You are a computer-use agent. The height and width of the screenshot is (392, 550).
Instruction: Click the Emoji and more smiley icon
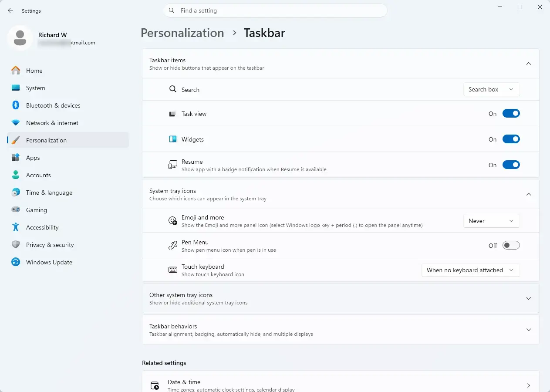(x=172, y=221)
